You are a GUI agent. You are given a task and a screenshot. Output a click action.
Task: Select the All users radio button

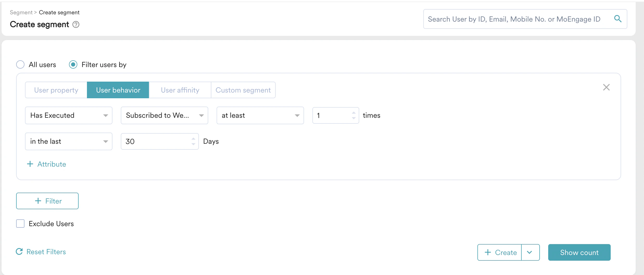(20, 64)
